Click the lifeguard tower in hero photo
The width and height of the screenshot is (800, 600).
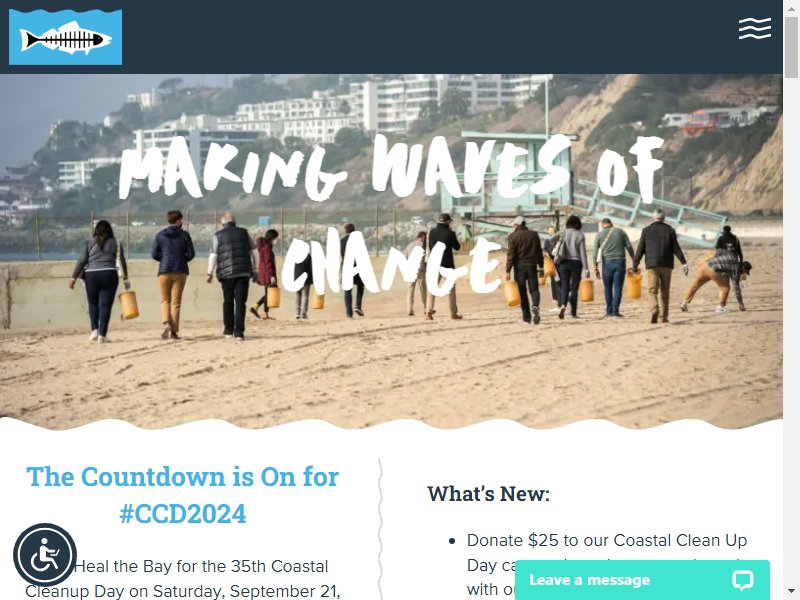pos(510,173)
